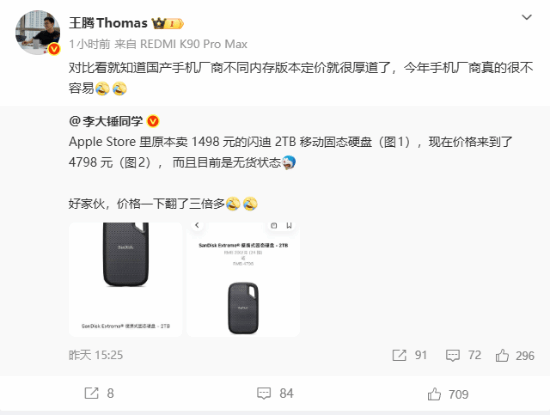Open @李大锤同学 mention link
The width and height of the screenshot is (550, 415).
click(106, 121)
